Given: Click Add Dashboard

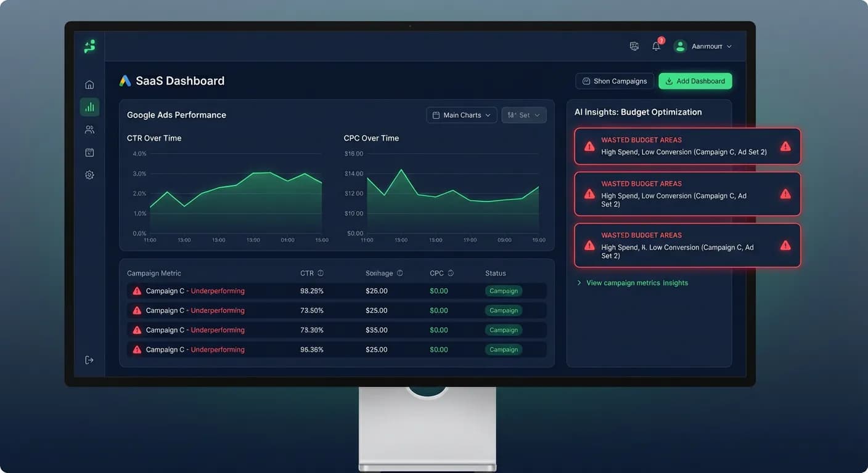Looking at the screenshot, I should point(695,81).
